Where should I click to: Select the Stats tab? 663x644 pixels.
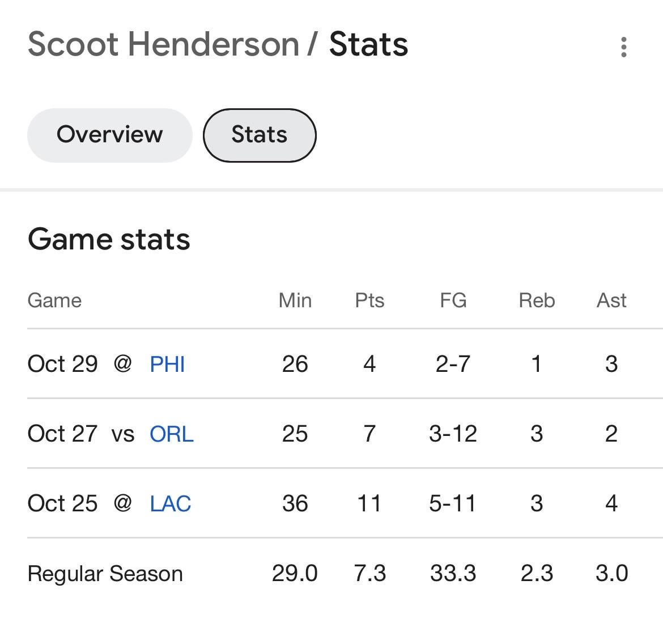pyautogui.click(x=260, y=135)
